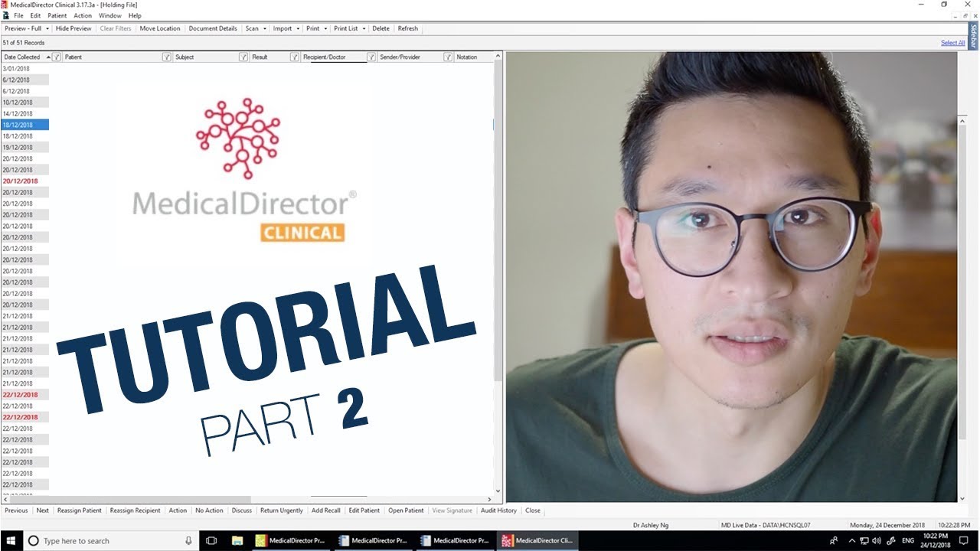The image size is (980, 551).
Task: Click the Open Patient button
Action: 406,510
